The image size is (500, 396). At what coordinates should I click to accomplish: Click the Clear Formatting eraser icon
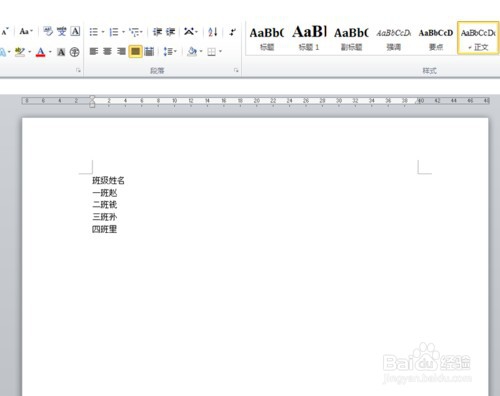pyautogui.click(x=48, y=32)
